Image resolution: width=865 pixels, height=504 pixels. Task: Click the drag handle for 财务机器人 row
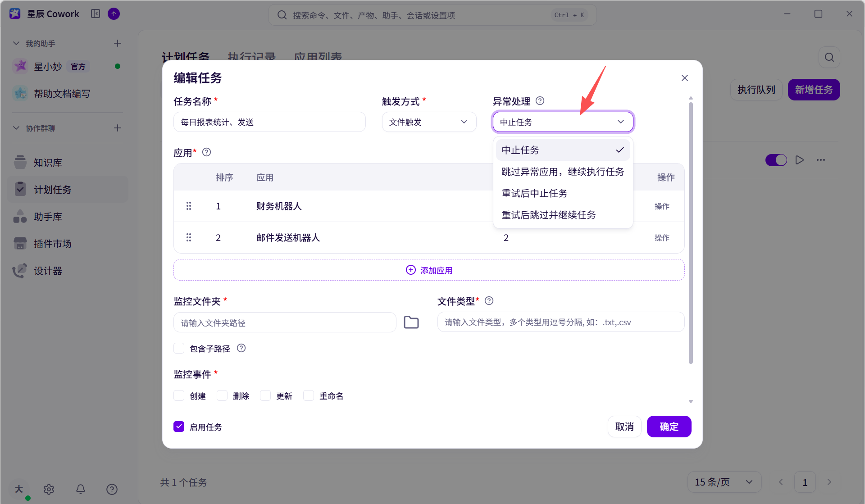tap(189, 206)
